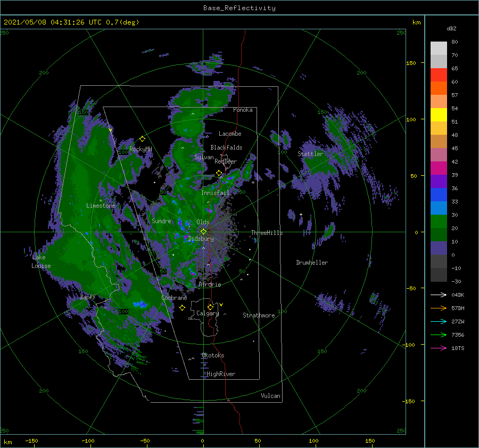Image resolution: width=479 pixels, height=448 pixels.
Task: Click the magenta 18TS arrow icon
Action: 439,348
